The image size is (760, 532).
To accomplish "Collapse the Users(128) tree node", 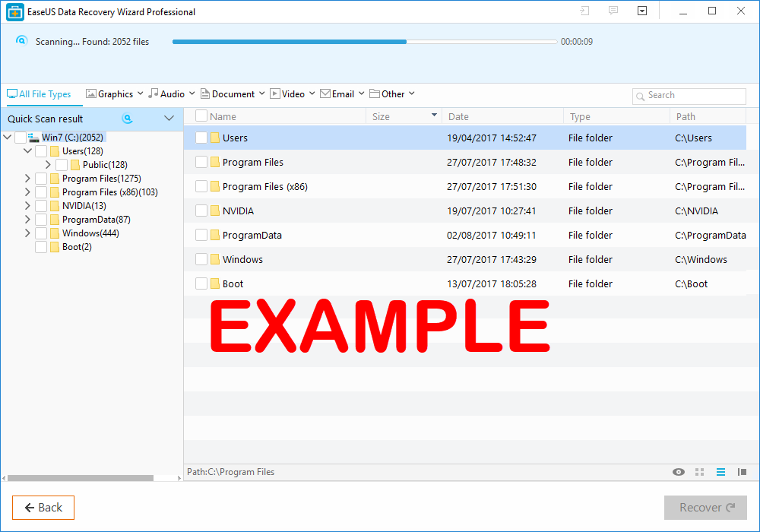I will pos(27,150).
